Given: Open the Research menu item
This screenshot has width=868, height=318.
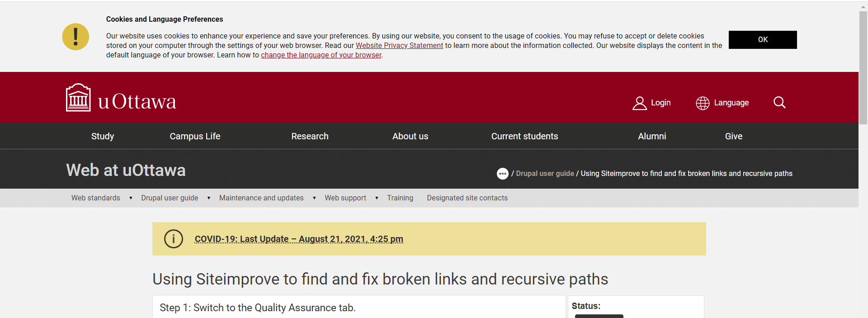Looking at the screenshot, I should 310,136.
